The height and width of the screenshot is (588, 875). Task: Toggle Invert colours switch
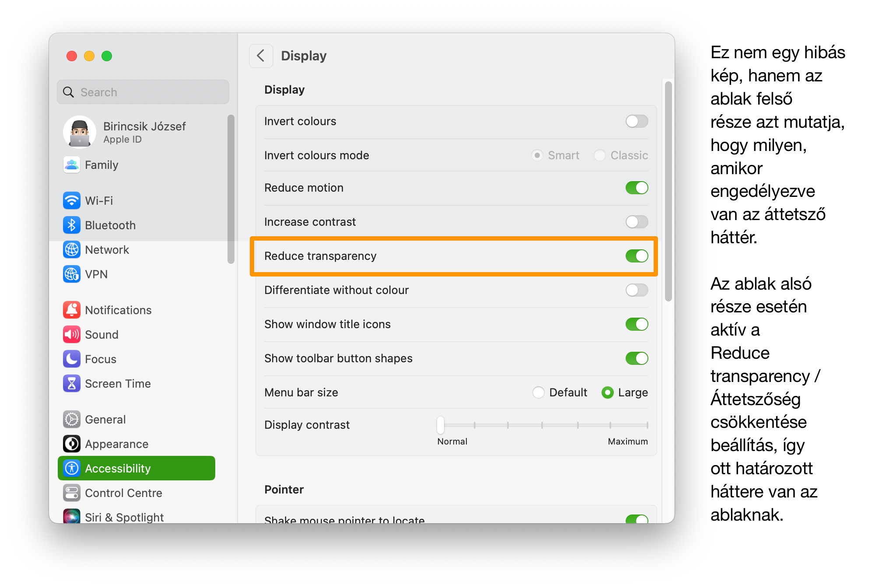(x=637, y=121)
